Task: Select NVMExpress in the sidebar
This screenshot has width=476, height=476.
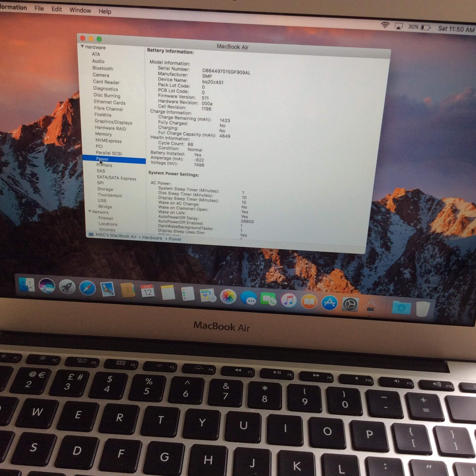Action: tap(109, 141)
